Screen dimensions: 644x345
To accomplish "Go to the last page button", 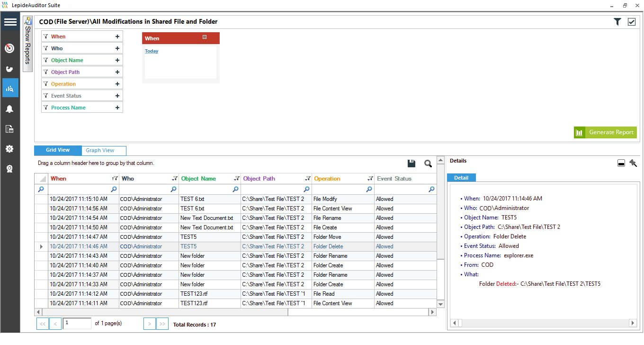I will click(x=162, y=324).
